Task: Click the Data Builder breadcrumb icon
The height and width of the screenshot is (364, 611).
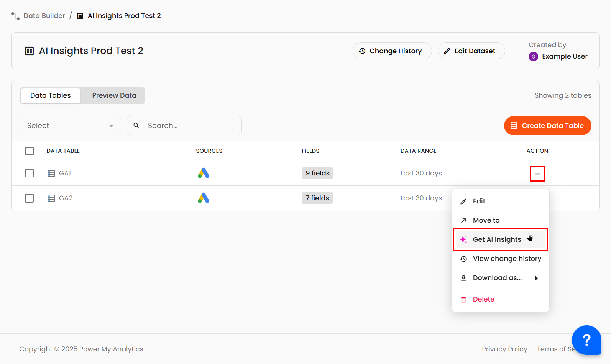Action: click(x=15, y=16)
